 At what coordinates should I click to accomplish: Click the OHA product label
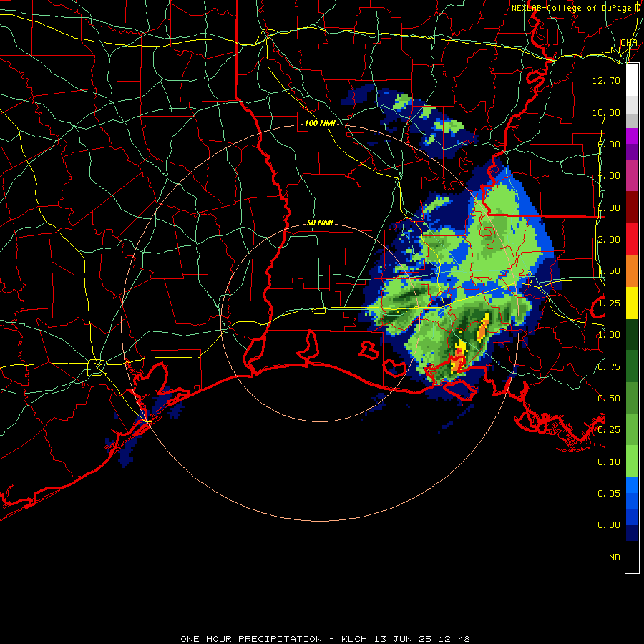point(629,43)
